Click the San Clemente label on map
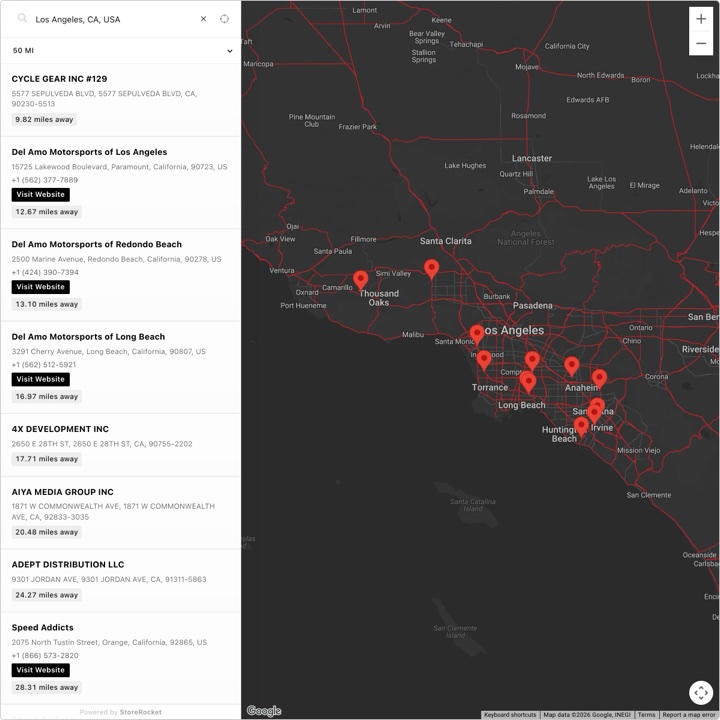 [x=648, y=495]
